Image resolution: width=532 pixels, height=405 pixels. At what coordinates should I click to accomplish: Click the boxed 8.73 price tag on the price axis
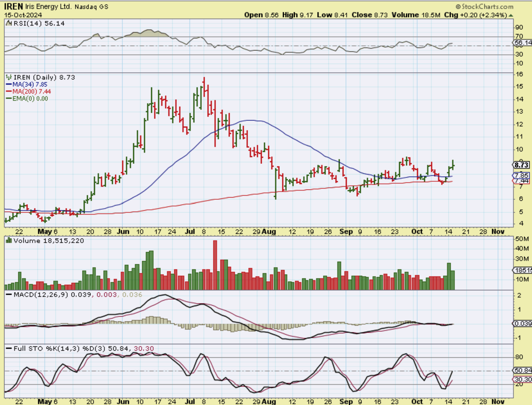point(521,165)
